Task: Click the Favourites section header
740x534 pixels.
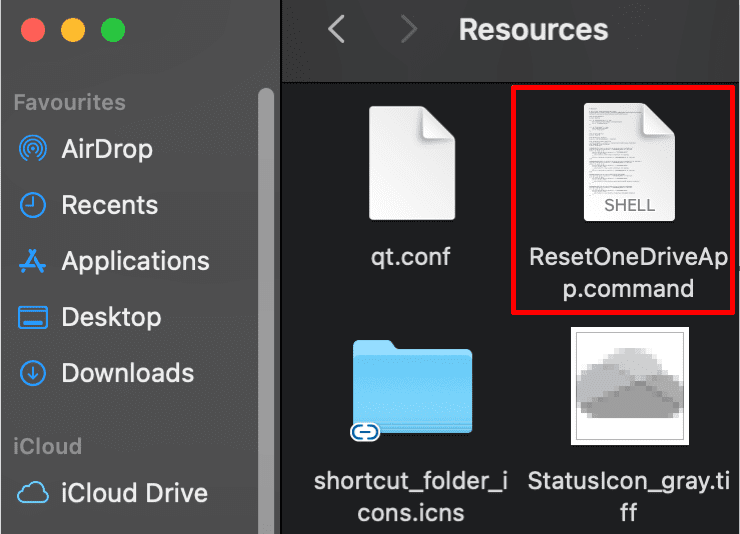Action: [69, 102]
